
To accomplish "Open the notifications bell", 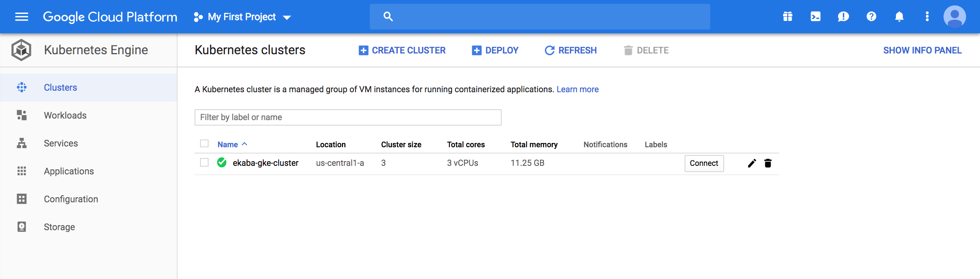I will click(899, 17).
